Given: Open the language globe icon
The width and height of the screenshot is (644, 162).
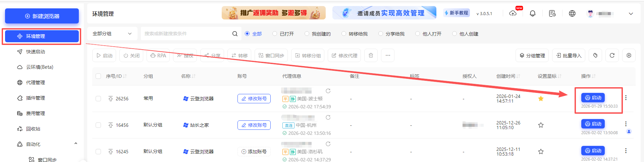Looking at the screenshot, I should coord(572,13).
